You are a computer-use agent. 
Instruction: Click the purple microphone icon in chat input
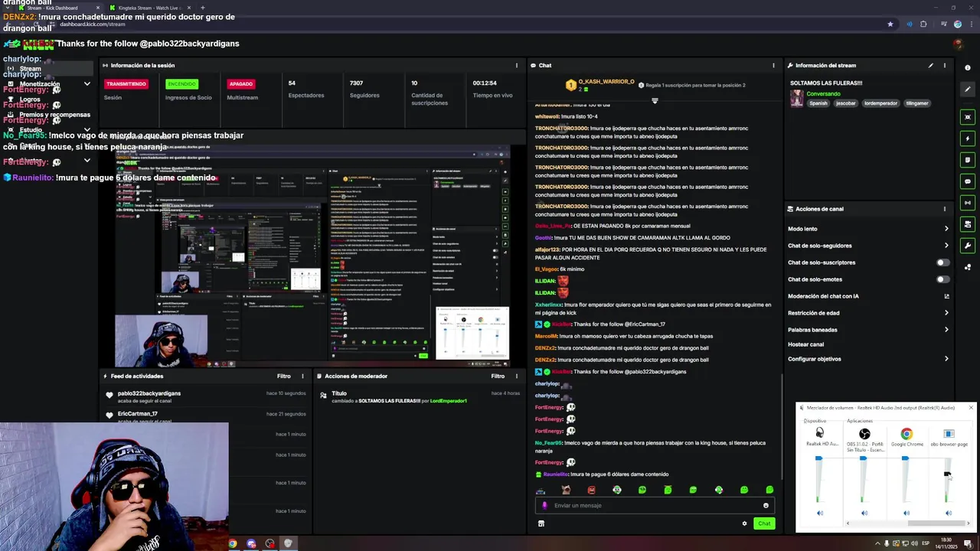(545, 505)
